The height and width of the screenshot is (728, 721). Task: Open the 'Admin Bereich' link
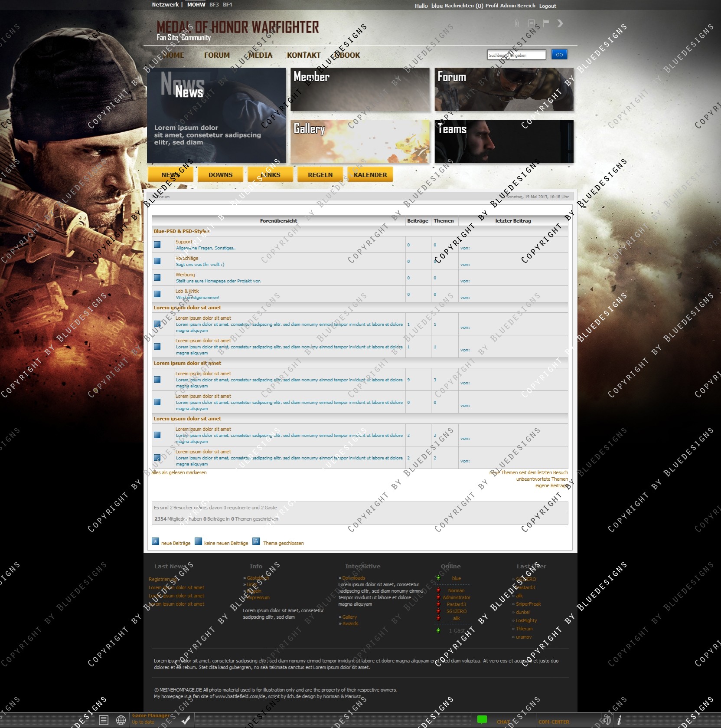pos(518,6)
